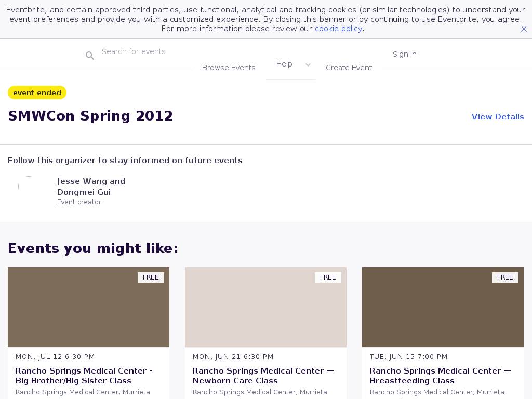Open Breastfeeding Class thumbnail image
The width and height of the screenshot is (532, 399).
443,307
